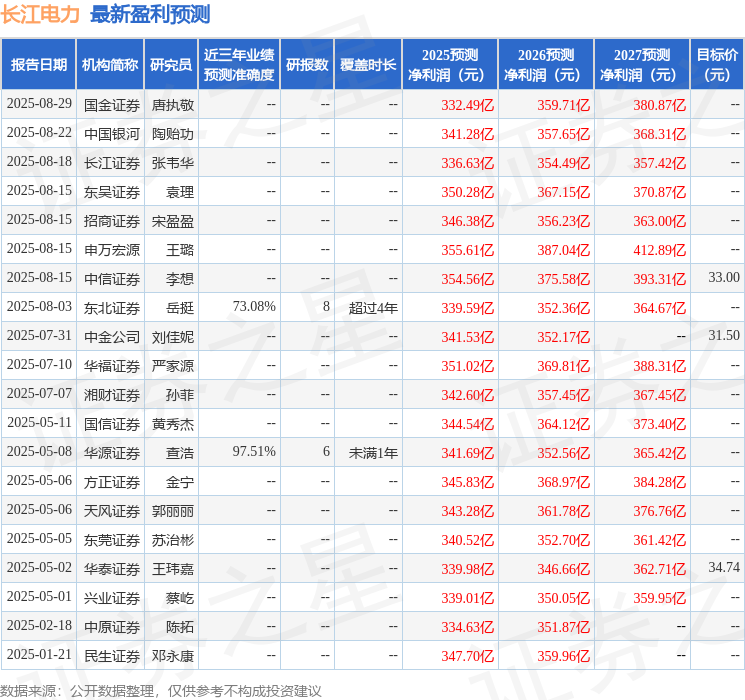Click analyst name 陶贻功
The width and height of the screenshot is (745, 700).
pos(172,134)
